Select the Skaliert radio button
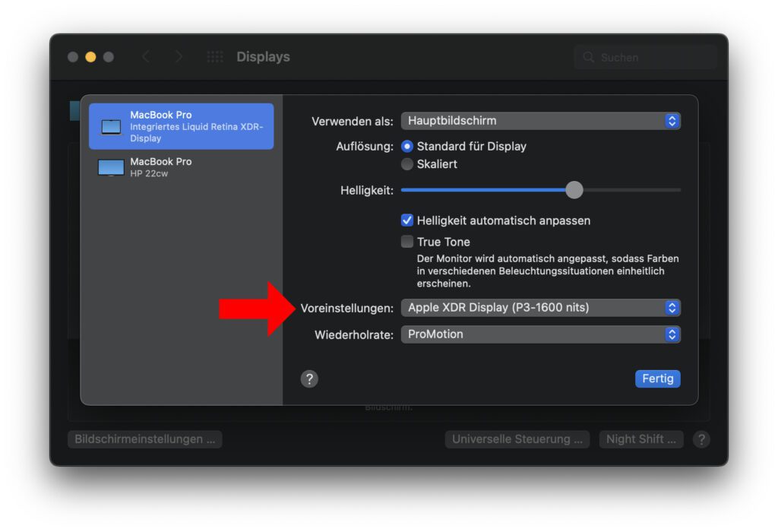The image size is (778, 532). click(407, 164)
